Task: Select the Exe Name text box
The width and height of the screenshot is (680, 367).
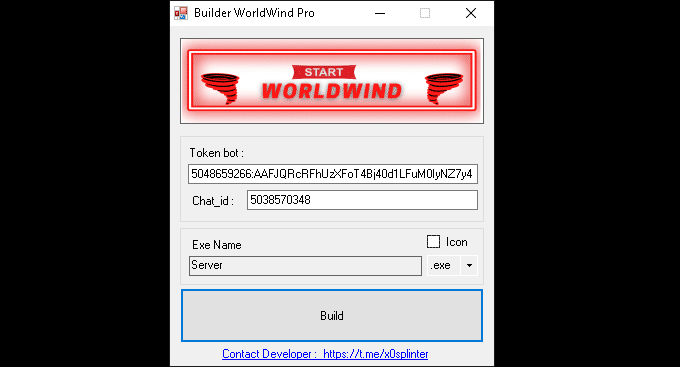Action: point(305,265)
